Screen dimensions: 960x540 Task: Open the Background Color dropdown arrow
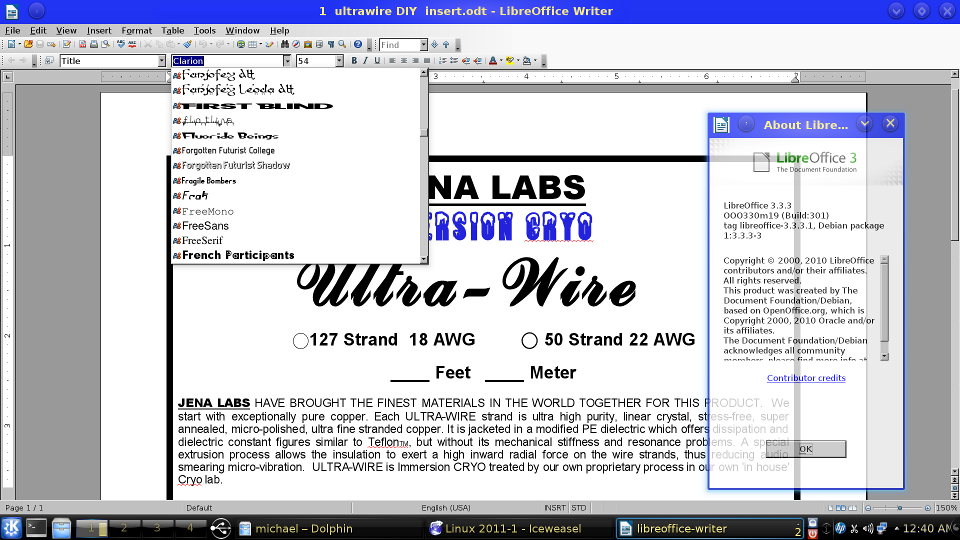535,61
